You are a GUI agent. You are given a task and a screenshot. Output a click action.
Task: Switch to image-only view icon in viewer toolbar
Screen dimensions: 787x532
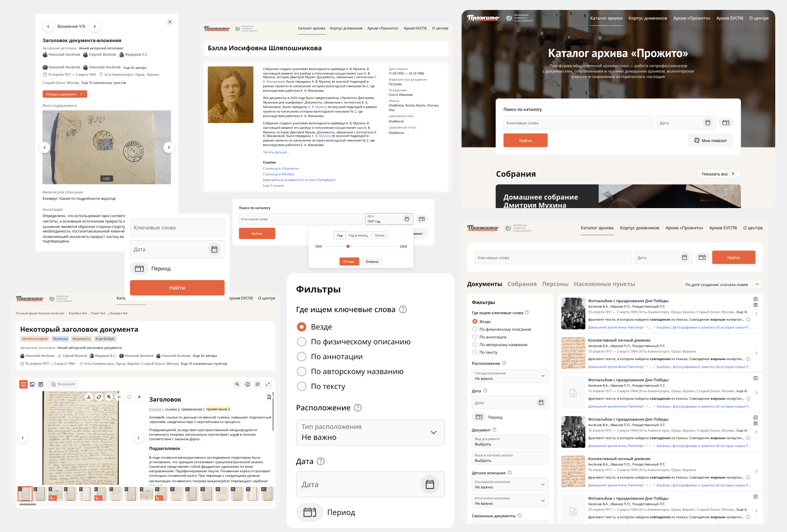(32, 384)
